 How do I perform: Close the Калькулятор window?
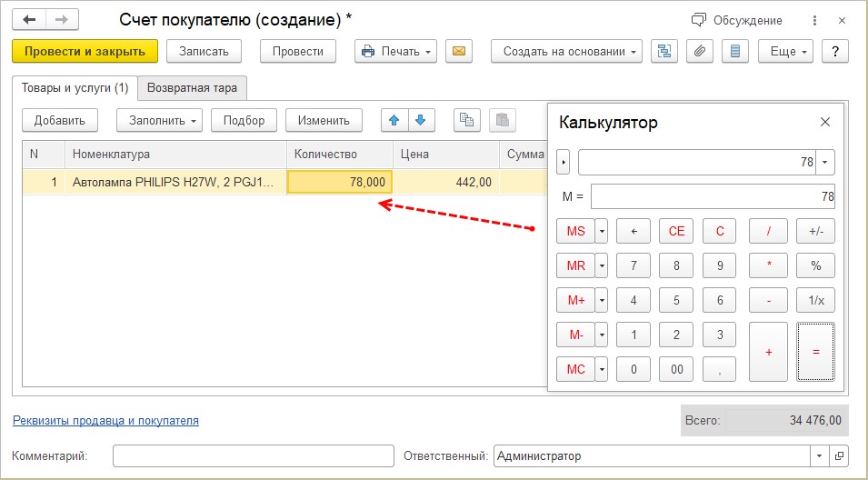pyautogui.click(x=825, y=122)
